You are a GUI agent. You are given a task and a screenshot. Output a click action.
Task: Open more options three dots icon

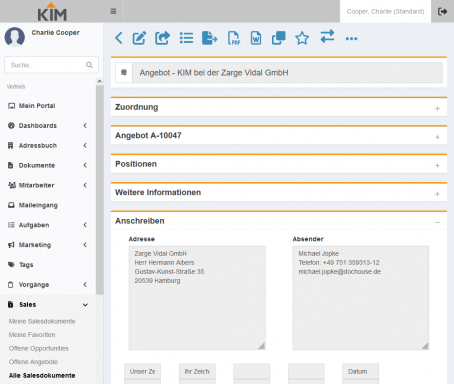[351, 39]
